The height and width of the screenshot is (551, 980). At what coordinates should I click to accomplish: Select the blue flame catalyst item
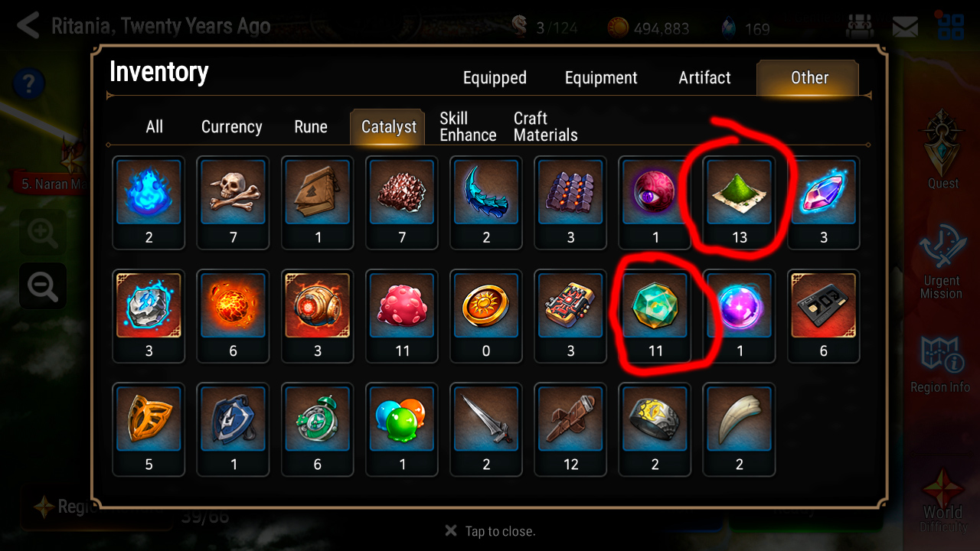(x=149, y=203)
